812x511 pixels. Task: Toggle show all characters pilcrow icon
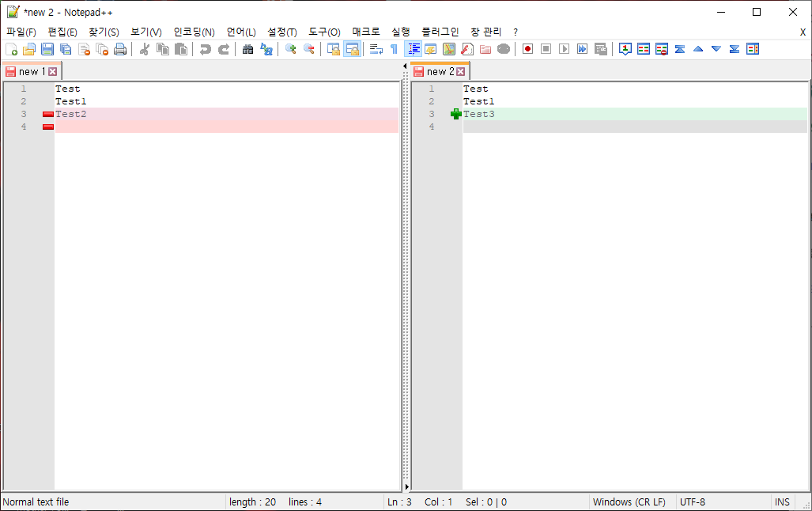click(394, 49)
